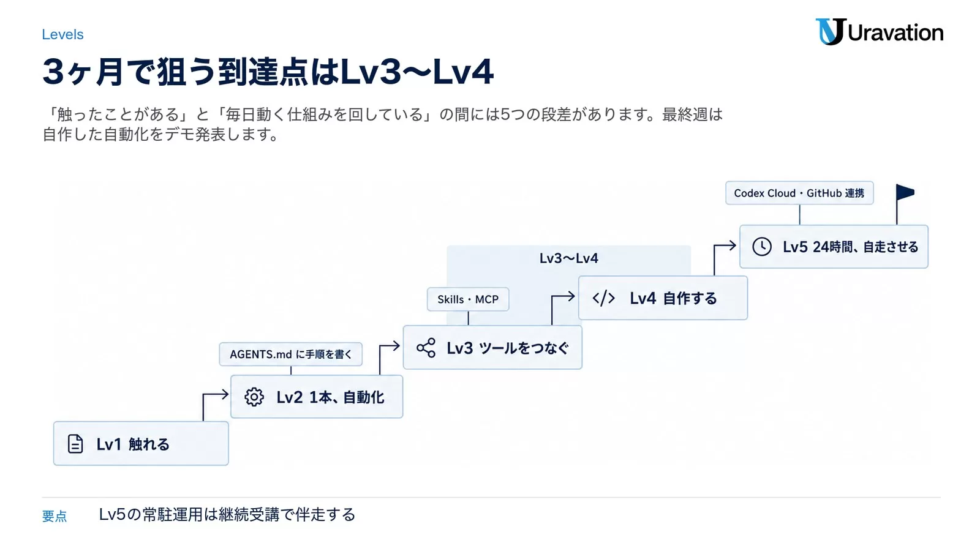Screen dimensions: 980x551
Task: Click the gear icon beside Lv2 1本、自動化
Action: 254,397
